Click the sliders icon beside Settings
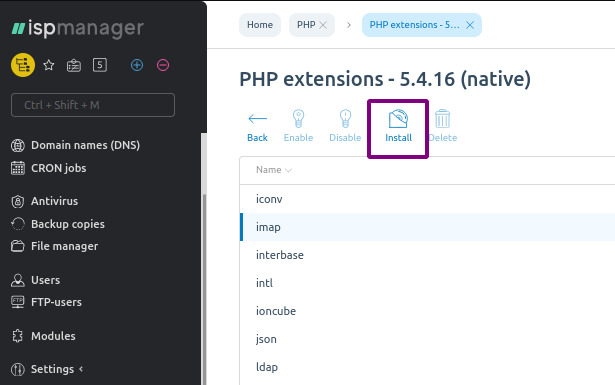The height and width of the screenshot is (385, 615). 18,369
